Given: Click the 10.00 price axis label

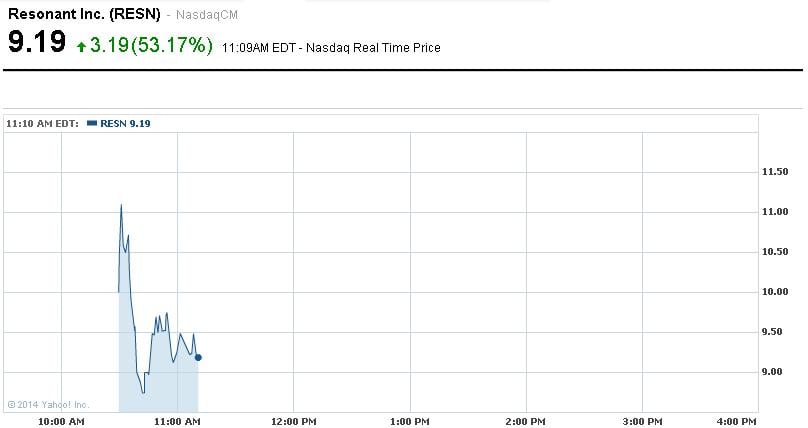Looking at the screenshot, I should tap(776, 292).
